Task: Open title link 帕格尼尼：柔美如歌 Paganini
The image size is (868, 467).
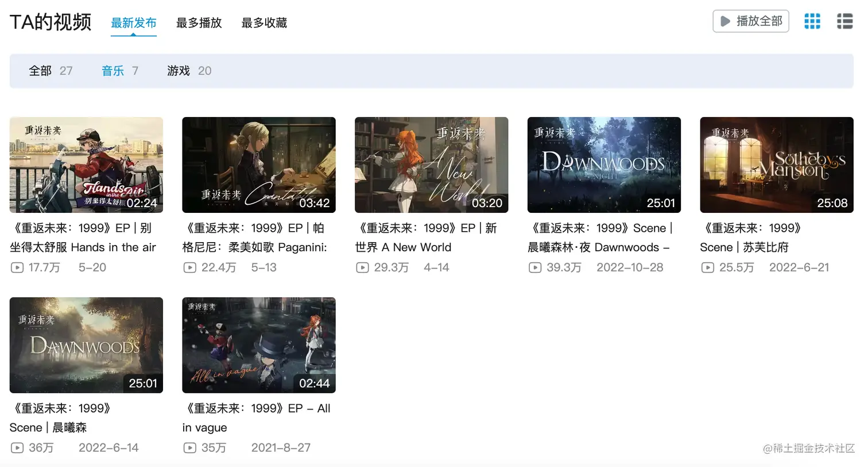Action: 255,238
